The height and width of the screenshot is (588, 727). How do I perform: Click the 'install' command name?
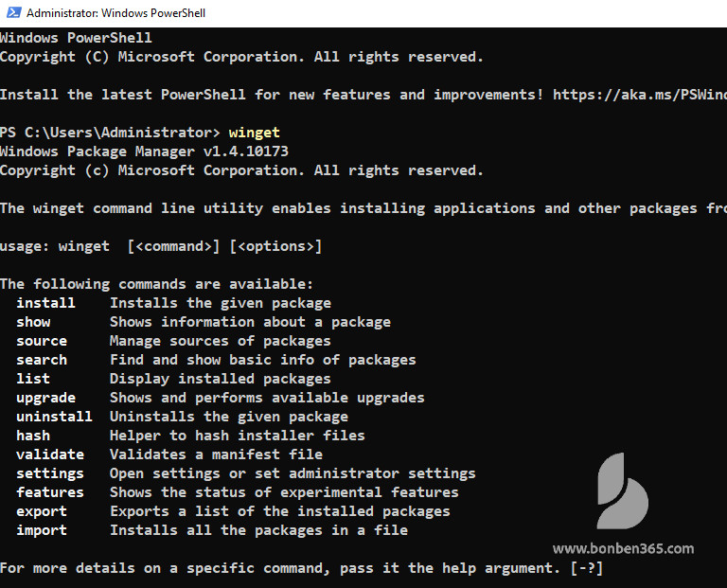point(45,303)
